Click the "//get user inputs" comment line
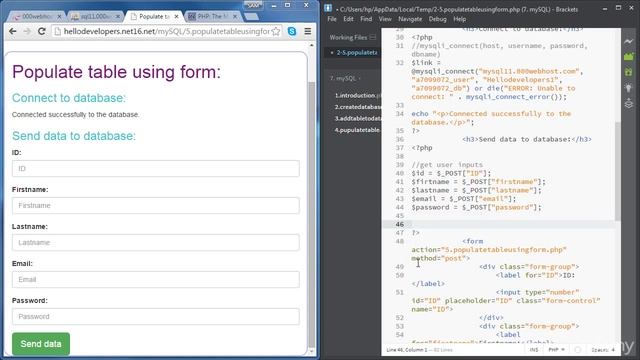 pyautogui.click(x=447, y=165)
